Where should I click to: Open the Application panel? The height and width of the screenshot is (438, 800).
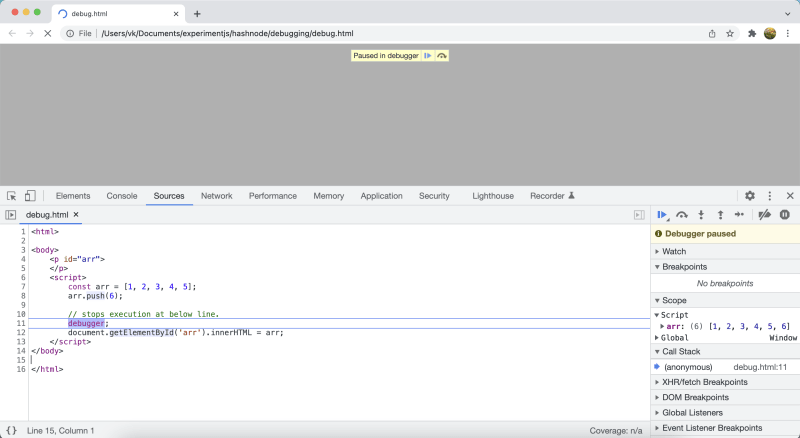point(382,196)
